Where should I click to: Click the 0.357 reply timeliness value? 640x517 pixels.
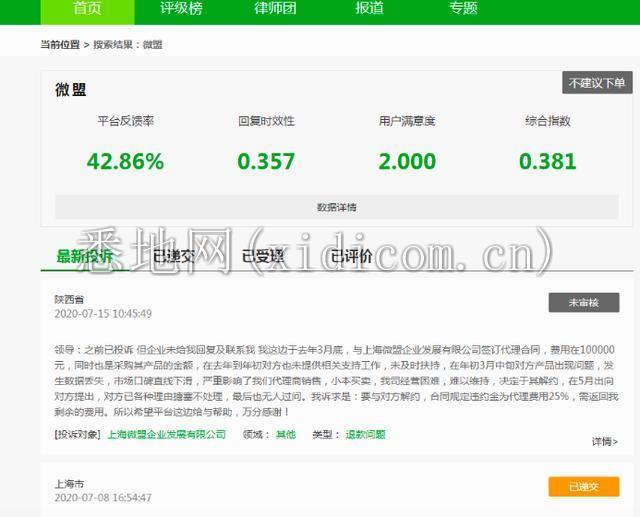[266, 161]
